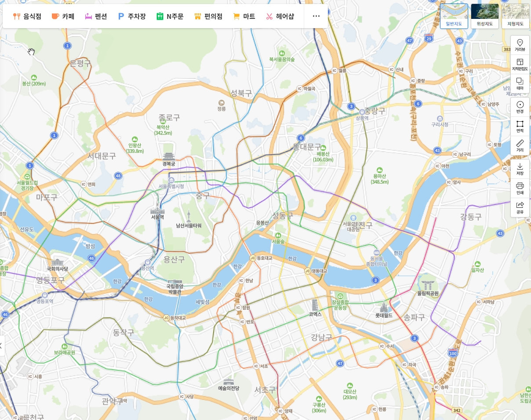Select the 예술의전당 landmark icon

[228, 381]
